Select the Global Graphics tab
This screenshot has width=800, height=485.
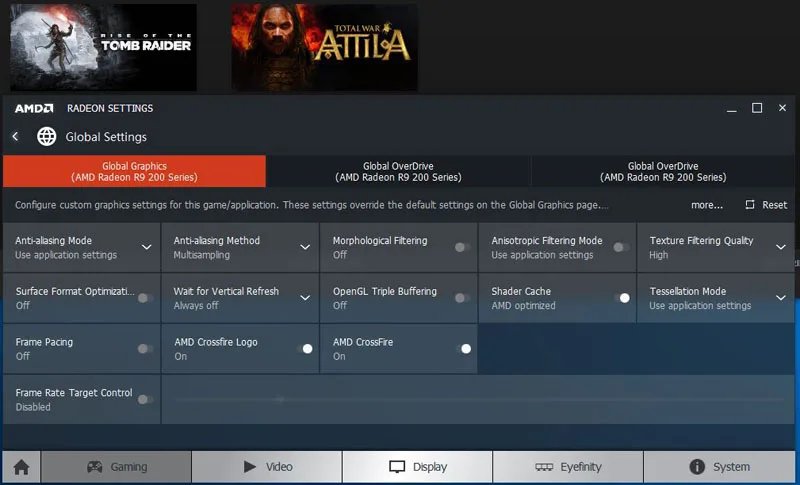tap(134, 172)
